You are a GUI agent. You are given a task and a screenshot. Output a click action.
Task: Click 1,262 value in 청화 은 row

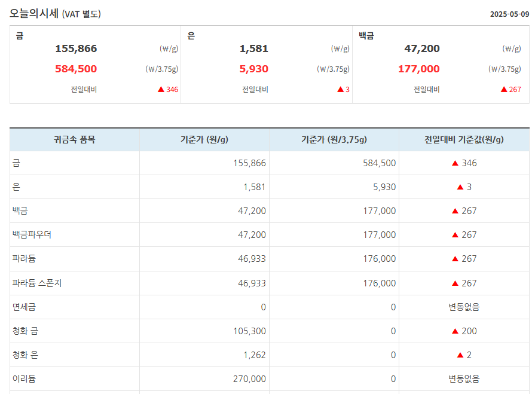click(x=255, y=355)
